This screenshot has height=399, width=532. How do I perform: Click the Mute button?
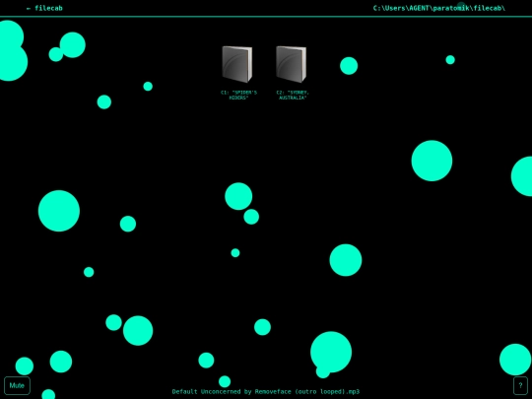pyautogui.click(x=17, y=385)
